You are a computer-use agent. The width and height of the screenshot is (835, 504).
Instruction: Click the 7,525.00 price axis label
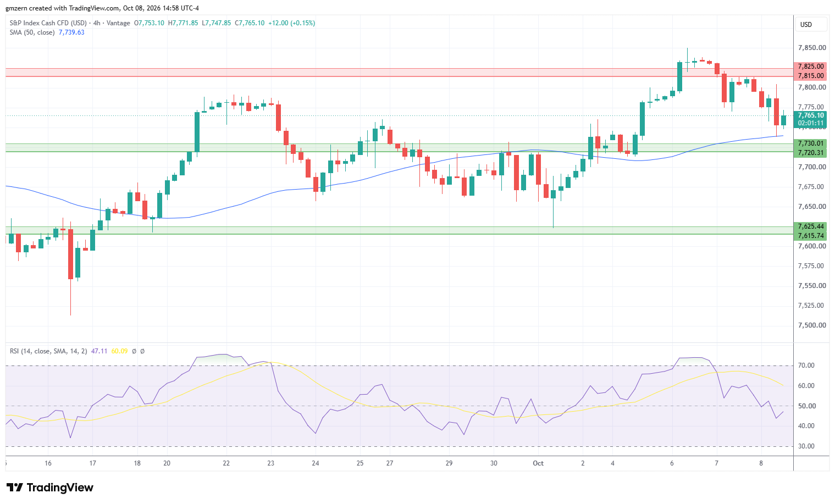811,306
